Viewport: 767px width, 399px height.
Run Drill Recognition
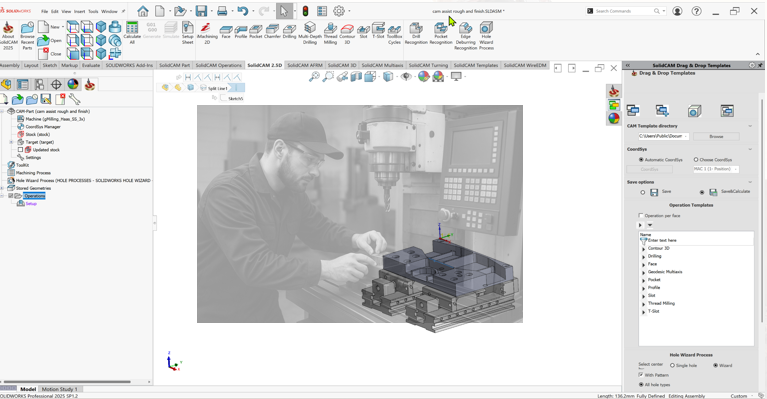[416, 33]
